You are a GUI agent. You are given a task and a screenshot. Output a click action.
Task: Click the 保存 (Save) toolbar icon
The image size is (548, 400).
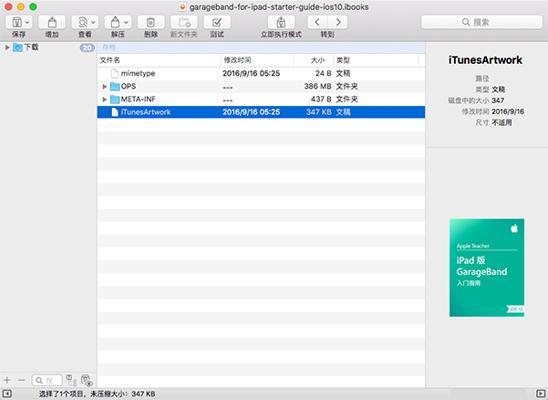coord(19,22)
